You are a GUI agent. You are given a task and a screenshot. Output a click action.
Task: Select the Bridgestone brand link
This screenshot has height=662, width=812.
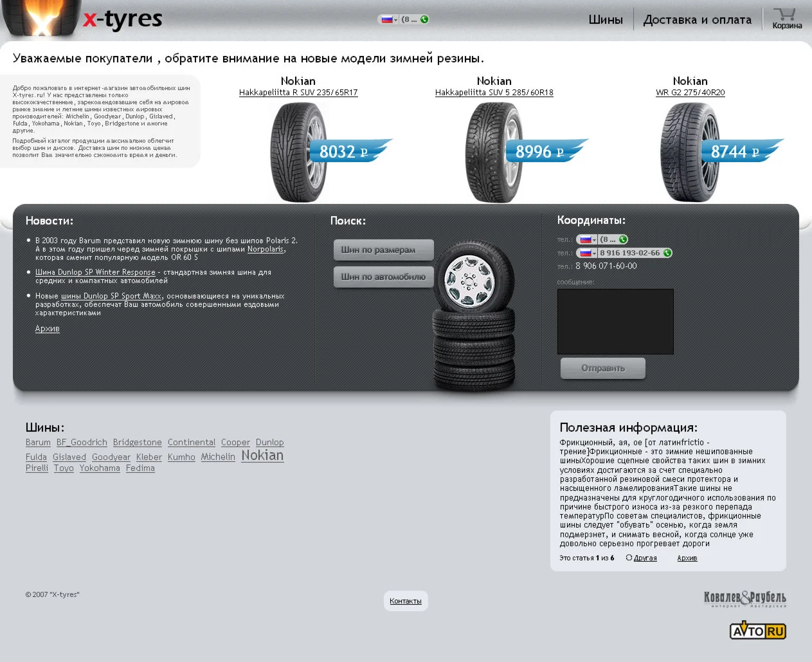pyautogui.click(x=138, y=443)
